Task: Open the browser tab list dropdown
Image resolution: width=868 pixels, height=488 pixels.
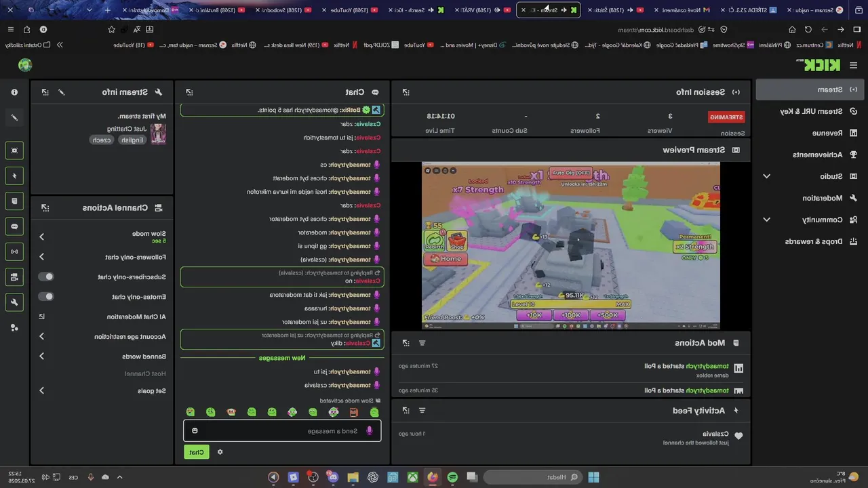Action: click(x=90, y=10)
